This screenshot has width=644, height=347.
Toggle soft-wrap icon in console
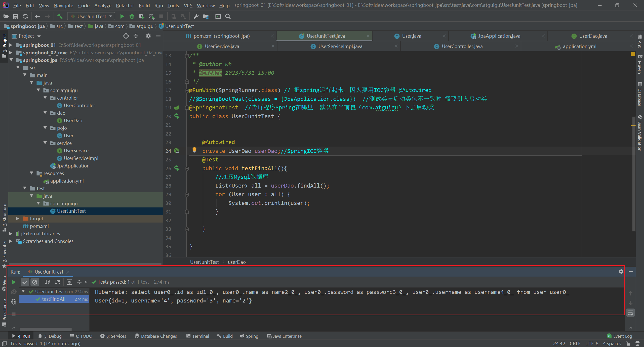click(x=631, y=313)
